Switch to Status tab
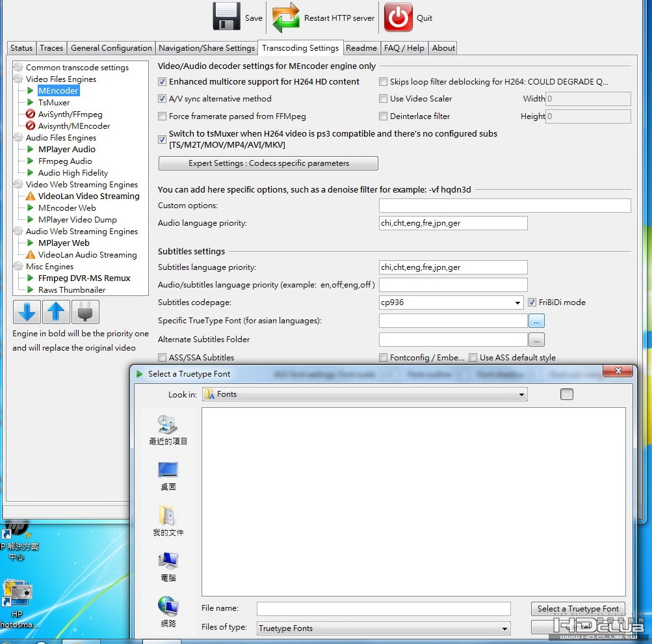 [x=21, y=48]
